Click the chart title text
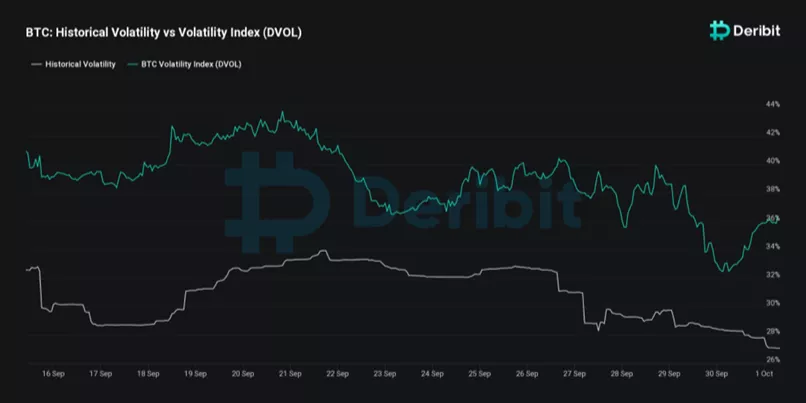Image resolution: width=806 pixels, height=403 pixels. point(163,33)
